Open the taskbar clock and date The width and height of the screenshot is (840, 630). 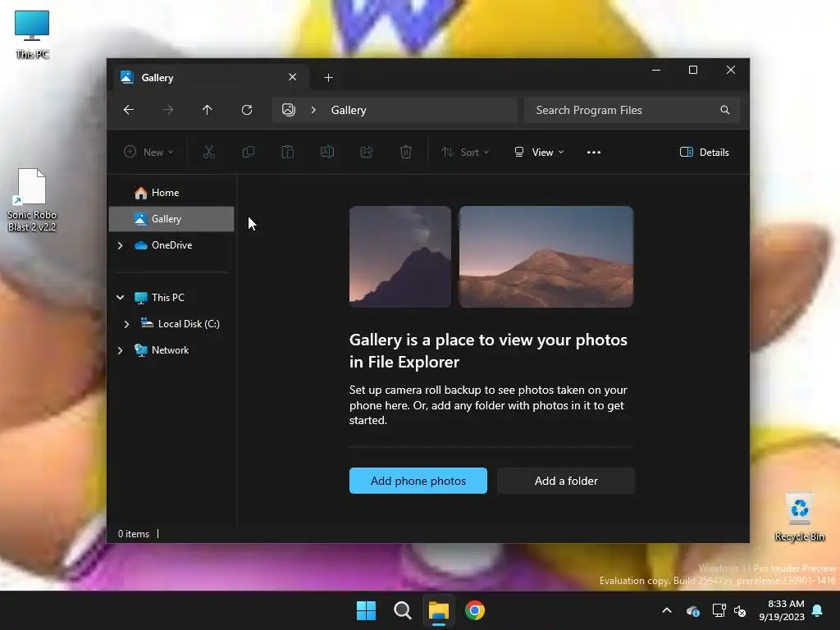[x=782, y=610]
